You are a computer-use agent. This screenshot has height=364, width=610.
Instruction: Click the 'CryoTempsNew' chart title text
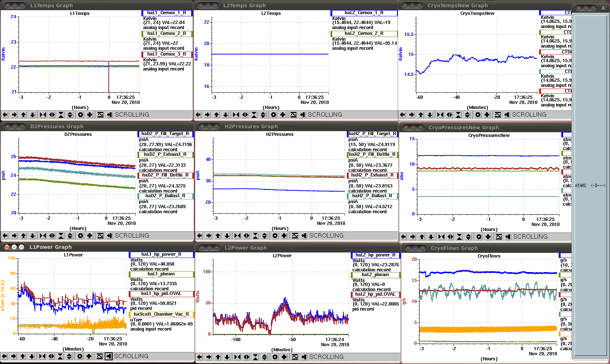tap(477, 13)
